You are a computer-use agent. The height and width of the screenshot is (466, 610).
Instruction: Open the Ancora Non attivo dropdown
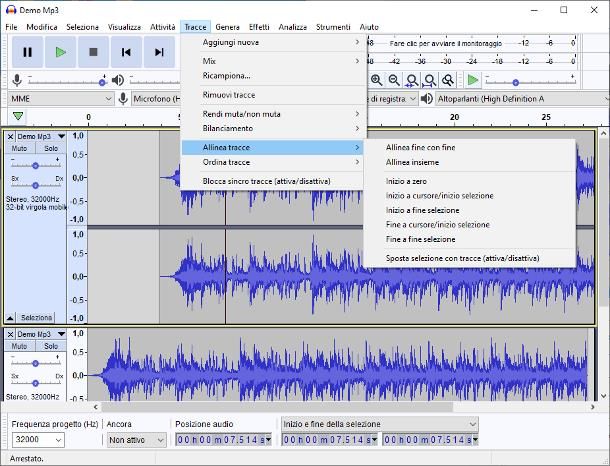tap(136, 440)
